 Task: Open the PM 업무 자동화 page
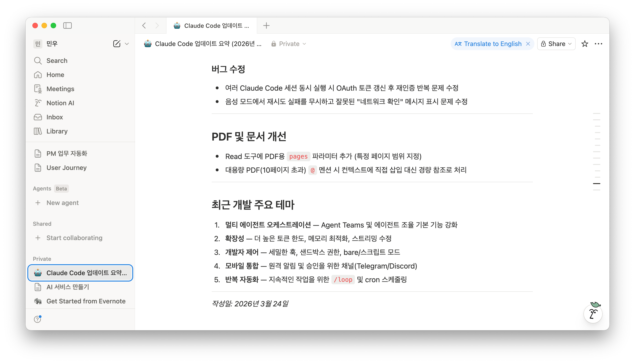pos(80,154)
